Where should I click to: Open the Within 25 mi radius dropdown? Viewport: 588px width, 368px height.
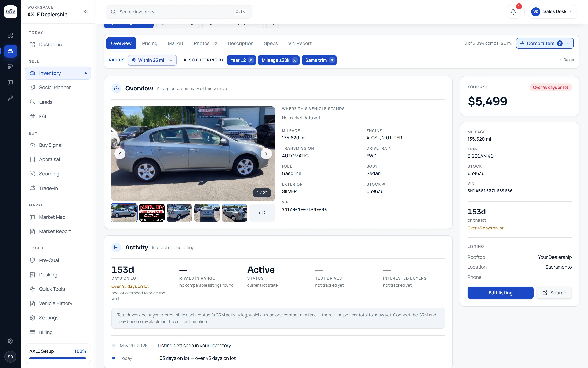(x=152, y=60)
